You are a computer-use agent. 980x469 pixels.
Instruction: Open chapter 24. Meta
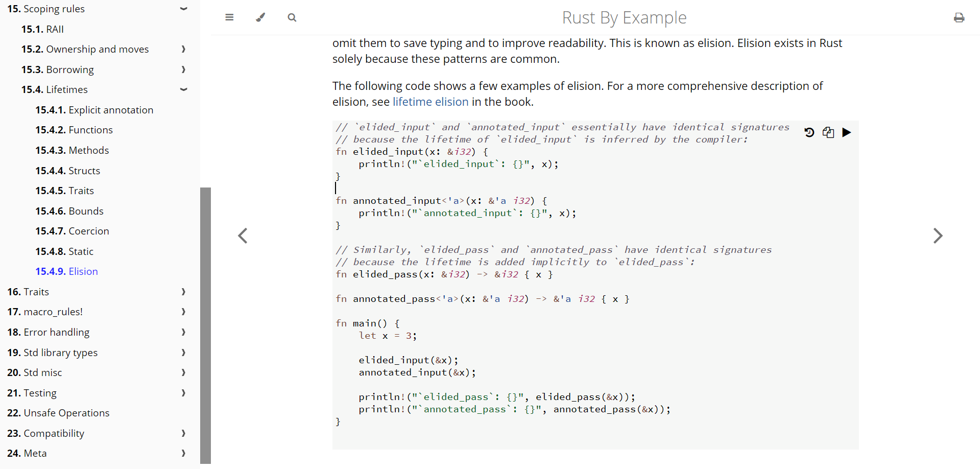(x=27, y=453)
